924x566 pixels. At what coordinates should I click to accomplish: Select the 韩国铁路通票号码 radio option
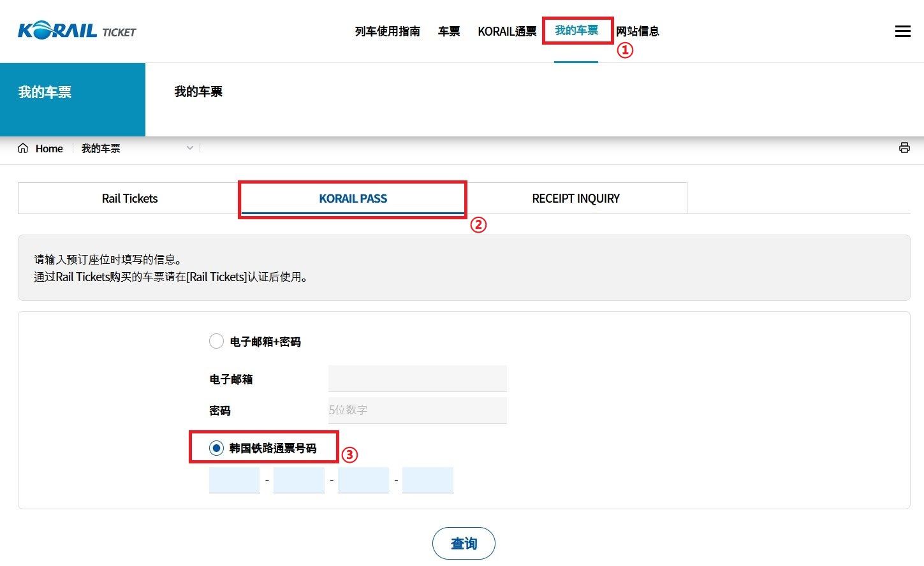pos(216,448)
